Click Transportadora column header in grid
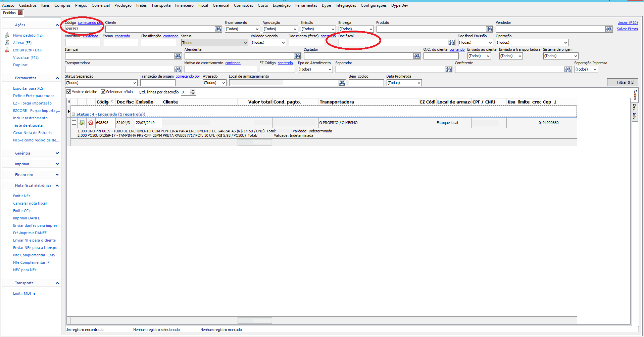644x337 pixels. pos(368,102)
